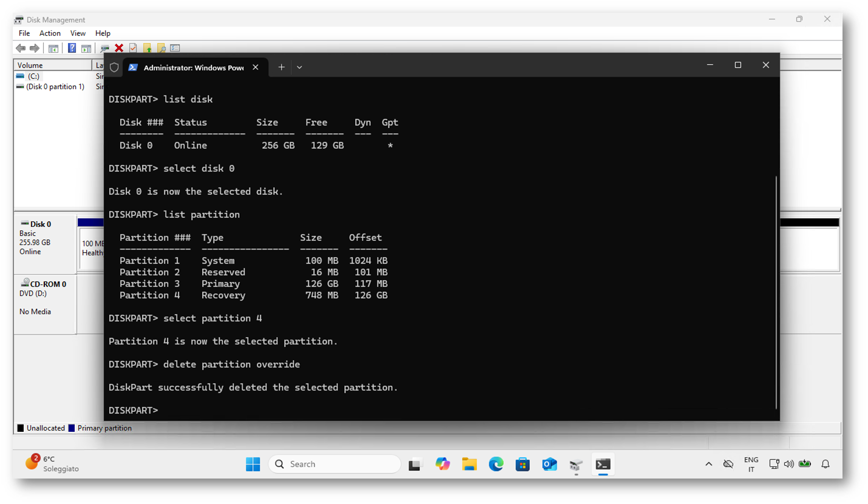868x504 pixels.
Task: Click the Back arrow in Disk Management toolbar
Action: coord(21,48)
